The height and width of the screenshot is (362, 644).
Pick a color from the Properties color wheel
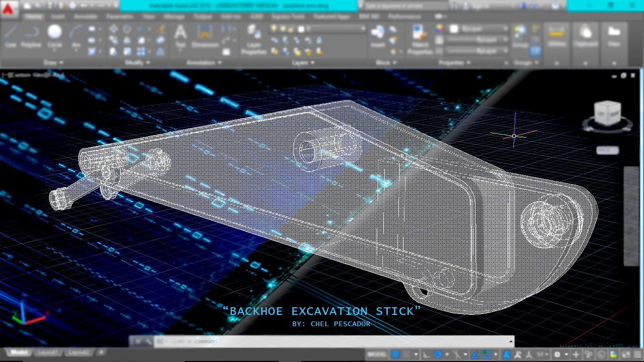(x=438, y=28)
